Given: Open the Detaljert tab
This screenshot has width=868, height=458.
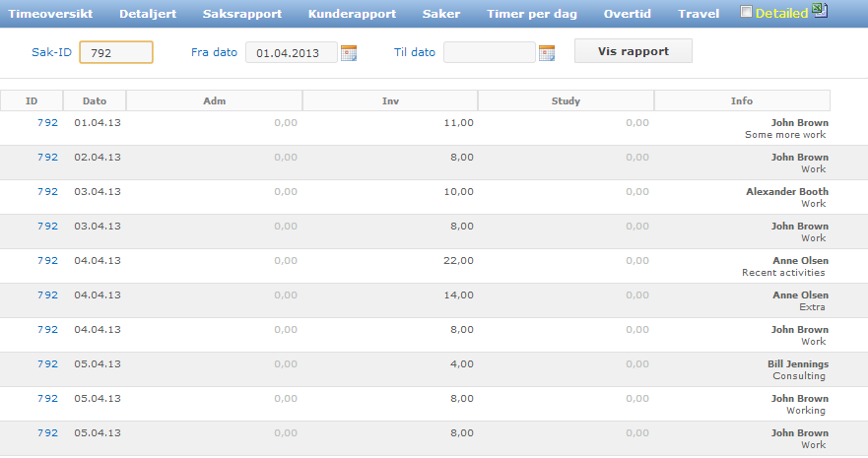Looking at the screenshot, I should (148, 14).
